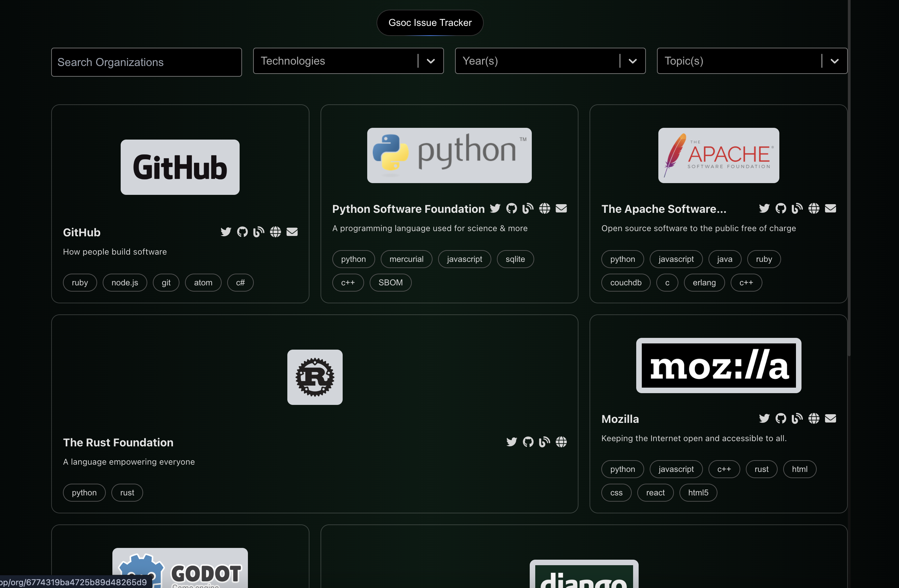Screen dimensions: 899x588
Task: Open Apache Software Foundation website globe icon
Action: click(x=814, y=208)
